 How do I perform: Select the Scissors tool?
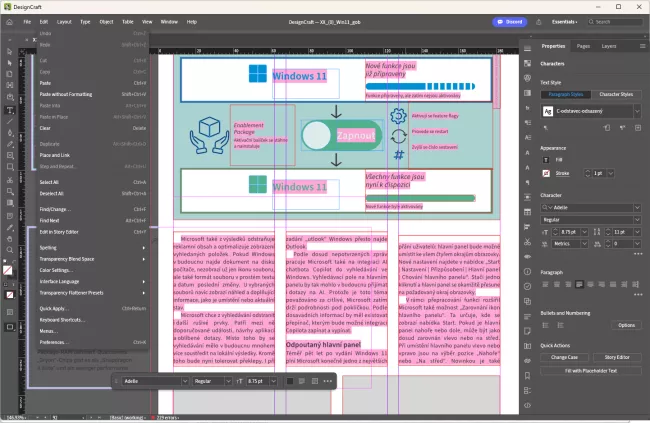click(x=10, y=180)
